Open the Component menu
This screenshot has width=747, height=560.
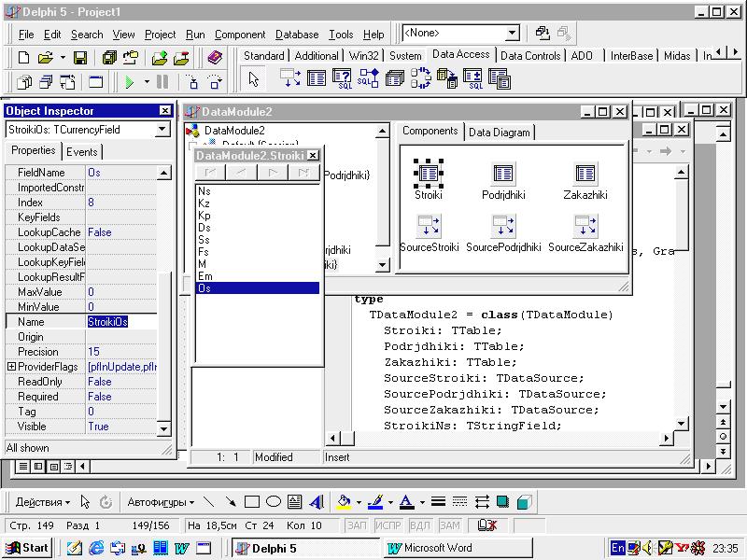[240, 35]
